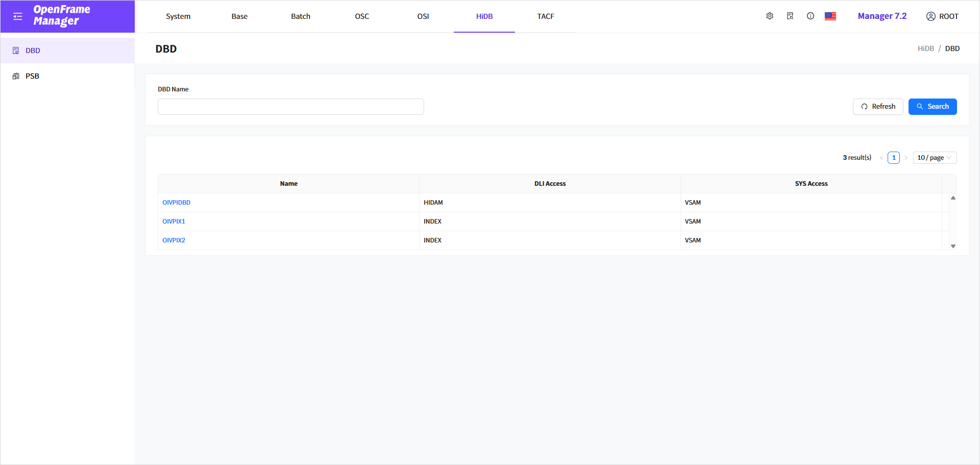Switch to the TACF tab
Image resolution: width=980 pixels, height=465 pixels.
tap(546, 16)
